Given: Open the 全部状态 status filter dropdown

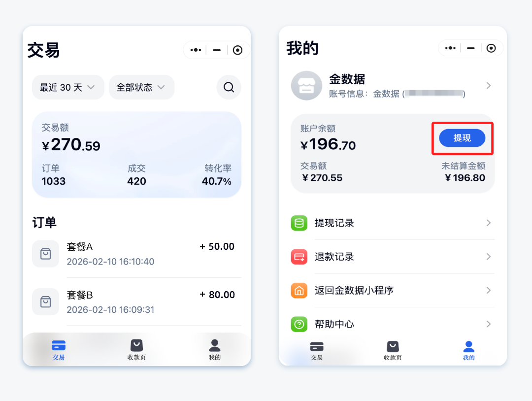Looking at the screenshot, I should (141, 88).
